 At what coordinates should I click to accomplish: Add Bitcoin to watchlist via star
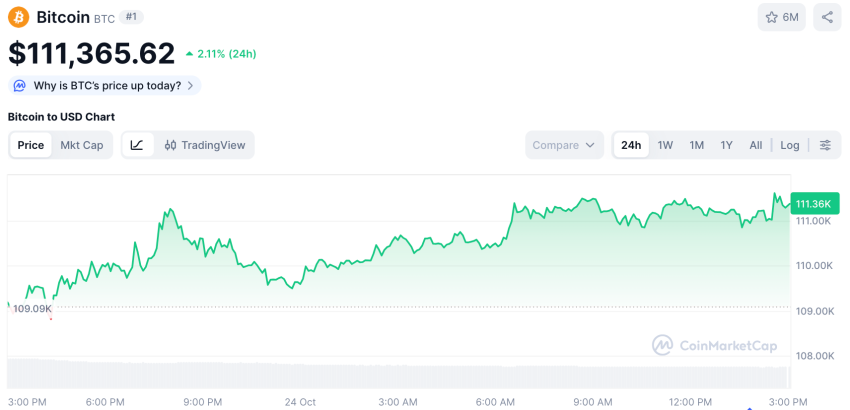point(781,17)
